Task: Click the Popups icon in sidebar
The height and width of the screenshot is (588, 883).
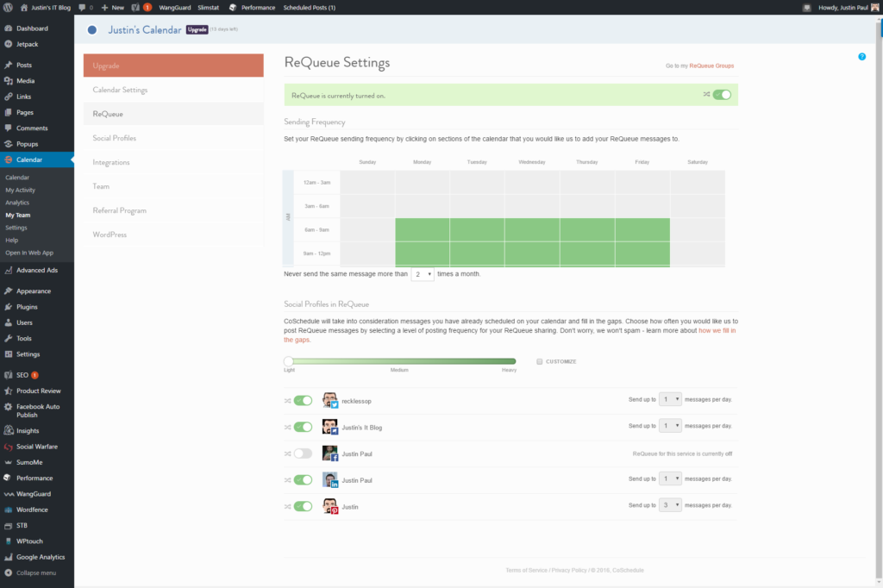Action: 9,144
